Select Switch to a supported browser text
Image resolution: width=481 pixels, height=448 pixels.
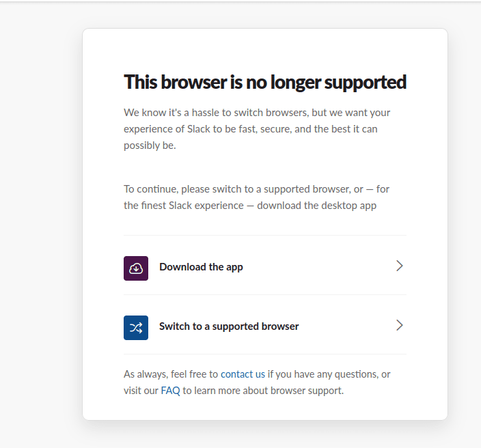click(x=229, y=326)
